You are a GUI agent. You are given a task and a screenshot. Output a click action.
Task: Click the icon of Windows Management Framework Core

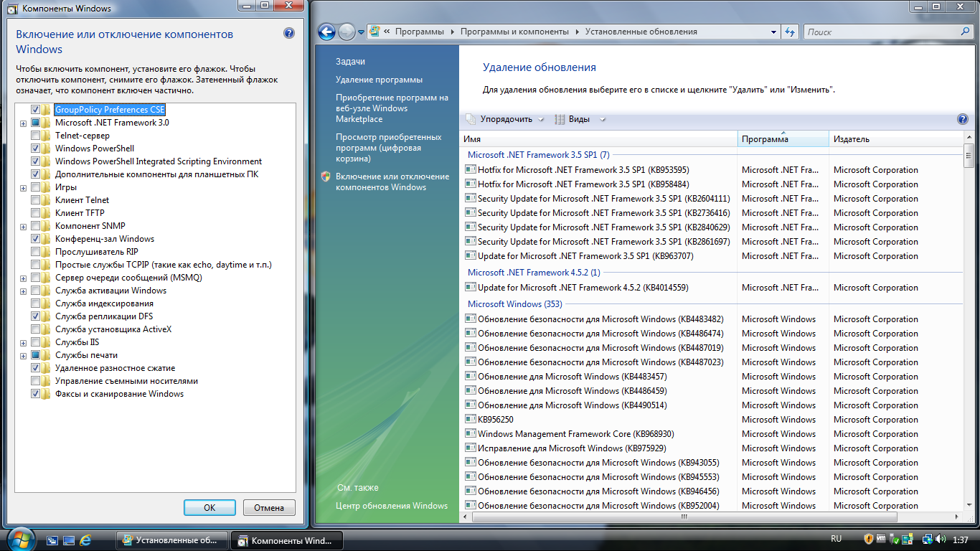click(471, 434)
